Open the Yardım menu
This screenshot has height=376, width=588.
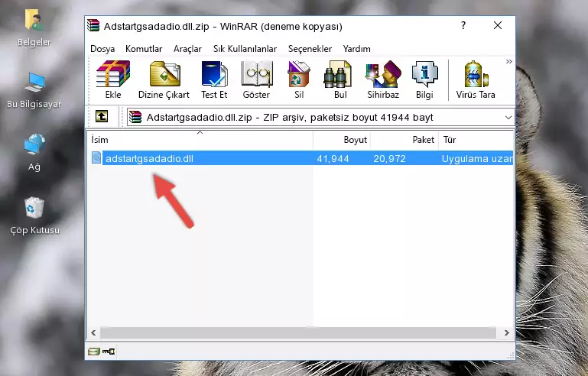pos(356,49)
